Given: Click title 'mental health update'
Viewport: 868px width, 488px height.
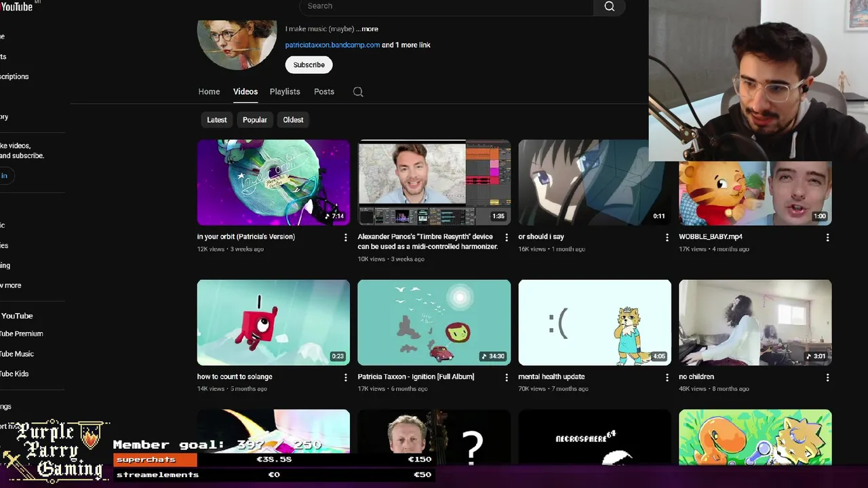Looking at the screenshot, I should point(551,377).
